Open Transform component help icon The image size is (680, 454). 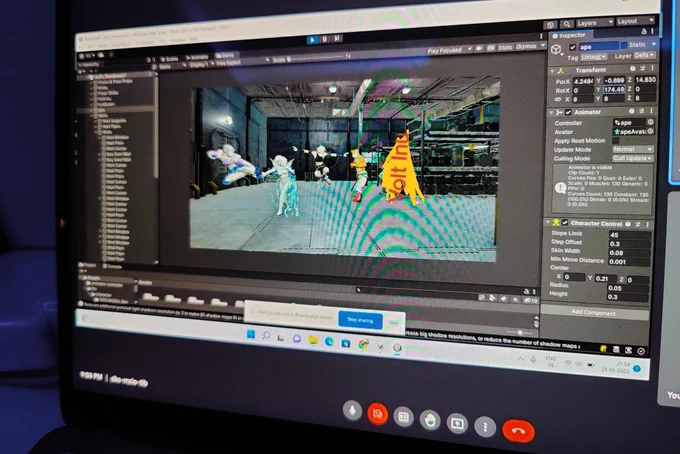[x=633, y=69]
